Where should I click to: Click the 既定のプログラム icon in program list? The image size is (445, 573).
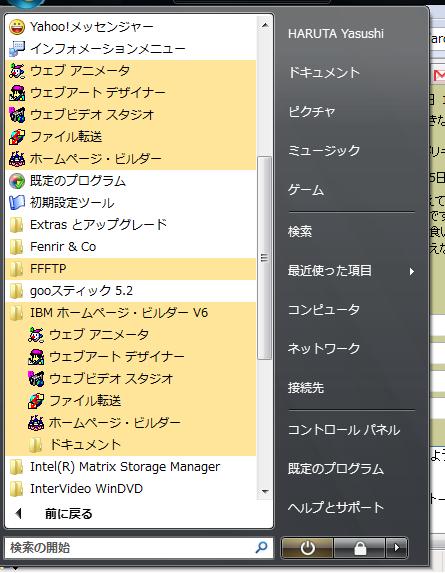[17, 181]
